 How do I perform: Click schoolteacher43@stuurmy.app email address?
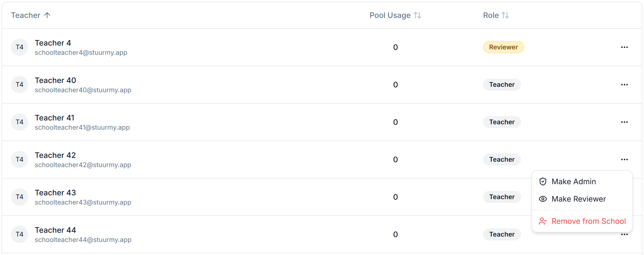(83, 202)
